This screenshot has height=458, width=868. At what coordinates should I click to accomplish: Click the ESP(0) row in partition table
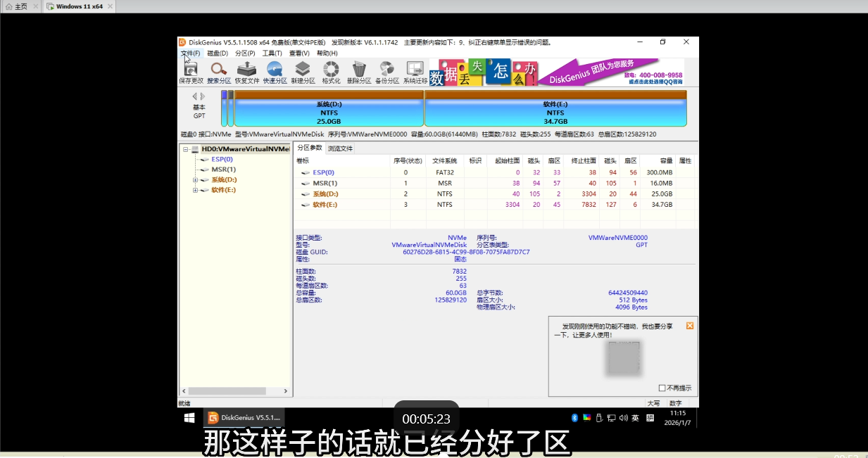click(x=496, y=172)
